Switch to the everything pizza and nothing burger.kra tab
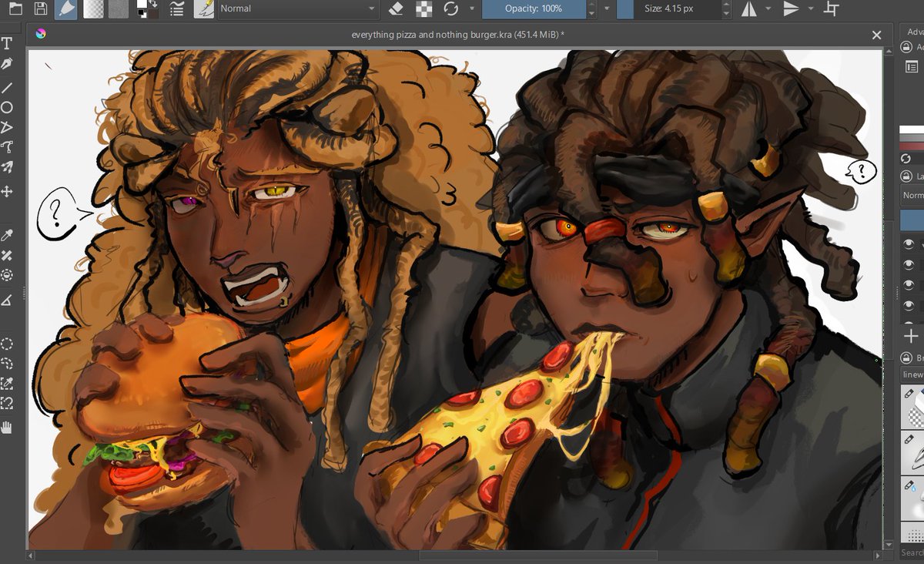The image size is (924, 564). click(x=457, y=35)
